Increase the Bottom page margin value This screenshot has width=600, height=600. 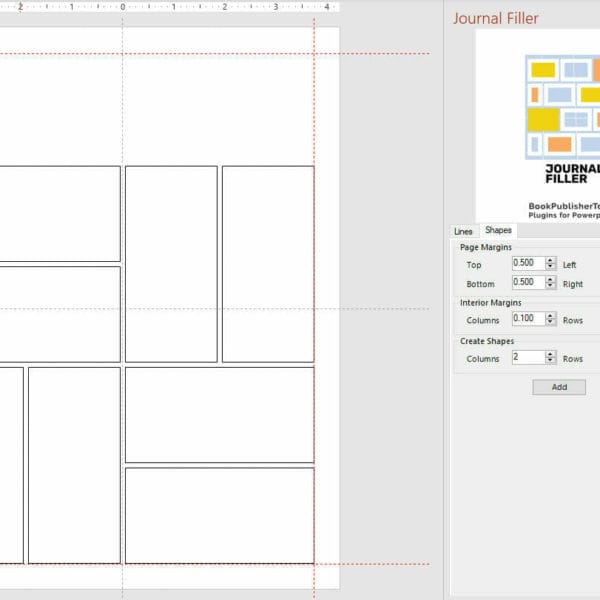550,280
